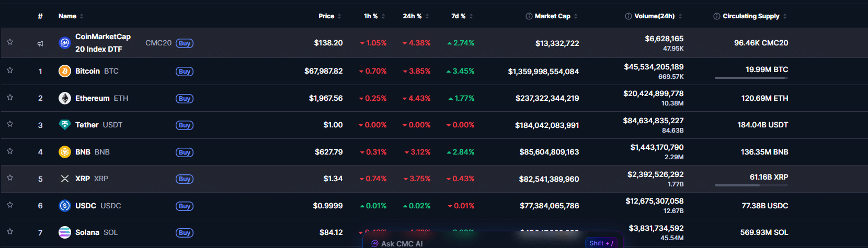Star the Tether row as favorite
The image size is (868, 248).
click(x=10, y=124)
